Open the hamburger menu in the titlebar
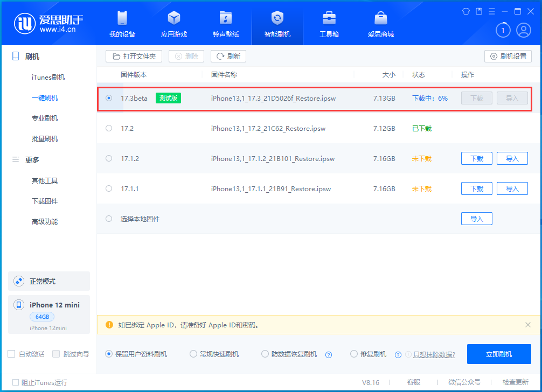The width and height of the screenshot is (542, 392). coord(491,11)
